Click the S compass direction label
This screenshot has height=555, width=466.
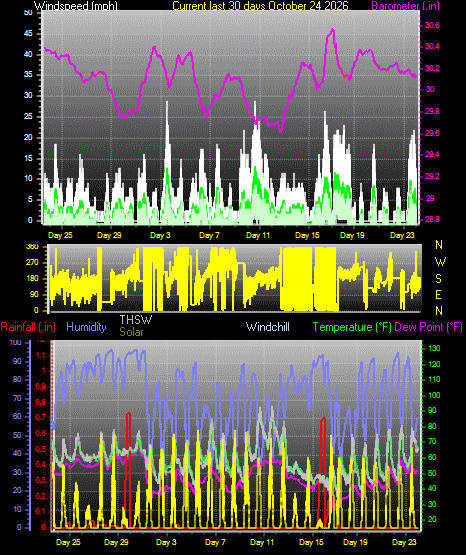(x=438, y=279)
